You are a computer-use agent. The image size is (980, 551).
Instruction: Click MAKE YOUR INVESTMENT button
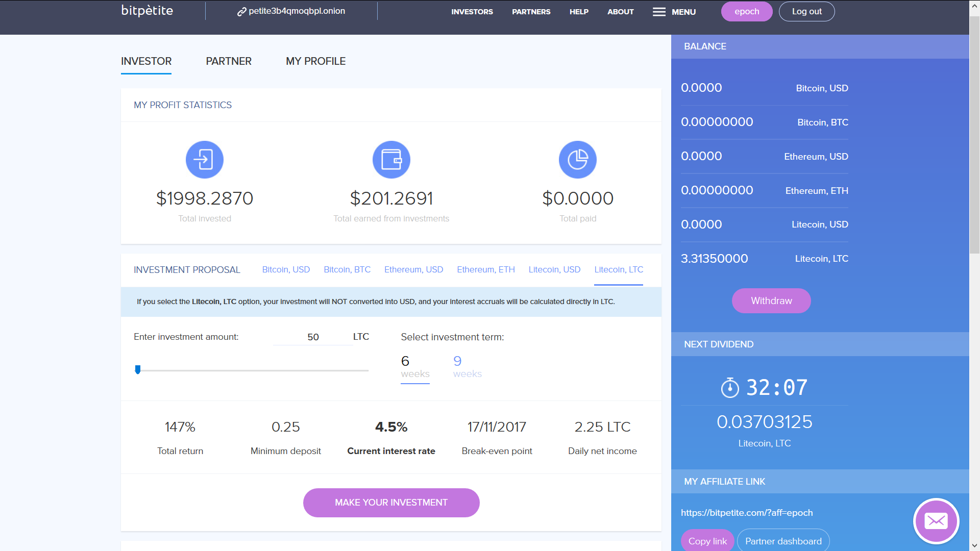[391, 503]
